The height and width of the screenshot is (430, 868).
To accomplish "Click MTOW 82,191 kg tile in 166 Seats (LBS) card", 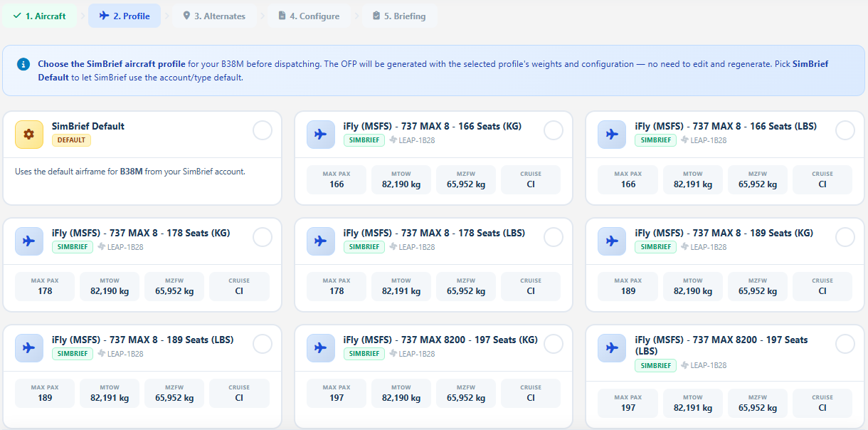I will (x=693, y=179).
